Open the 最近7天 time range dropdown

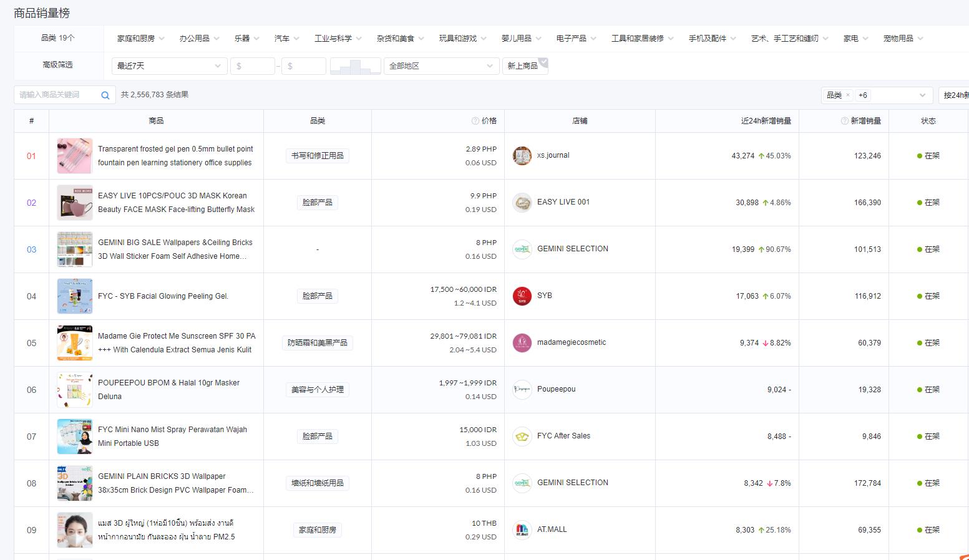tap(169, 66)
